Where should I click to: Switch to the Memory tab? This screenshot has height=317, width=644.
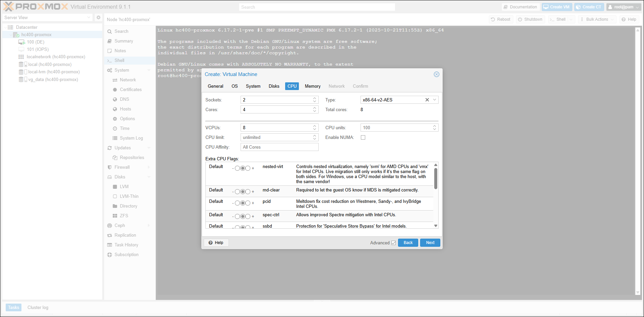click(313, 86)
